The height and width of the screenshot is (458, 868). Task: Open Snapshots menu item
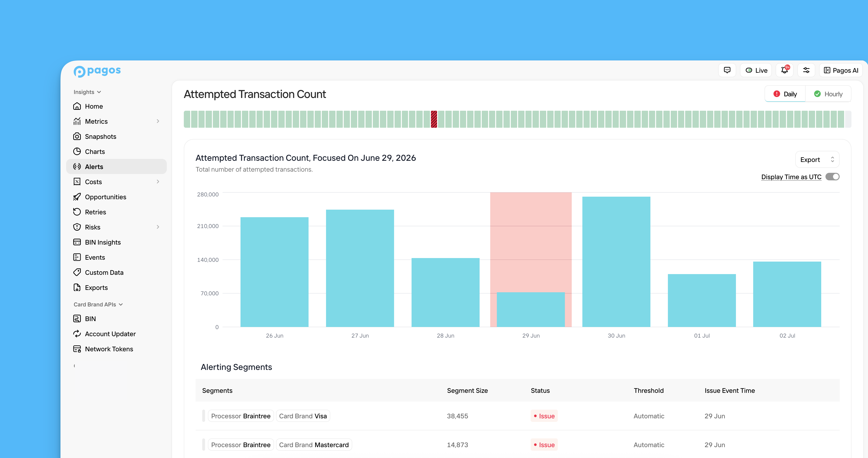pyautogui.click(x=116, y=136)
